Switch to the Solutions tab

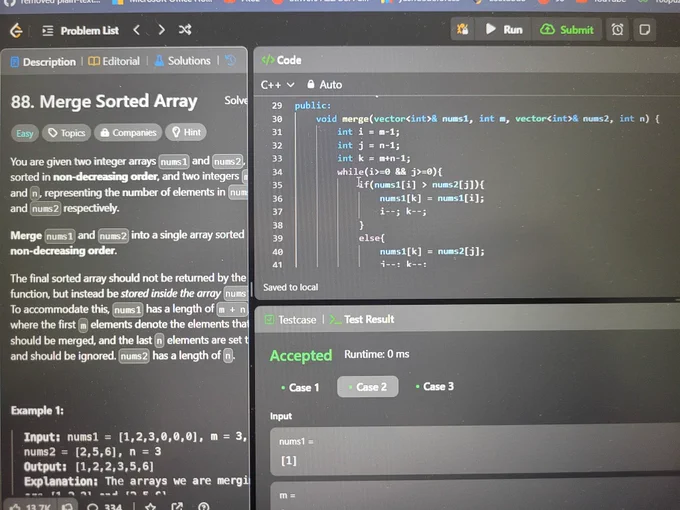click(183, 61)
